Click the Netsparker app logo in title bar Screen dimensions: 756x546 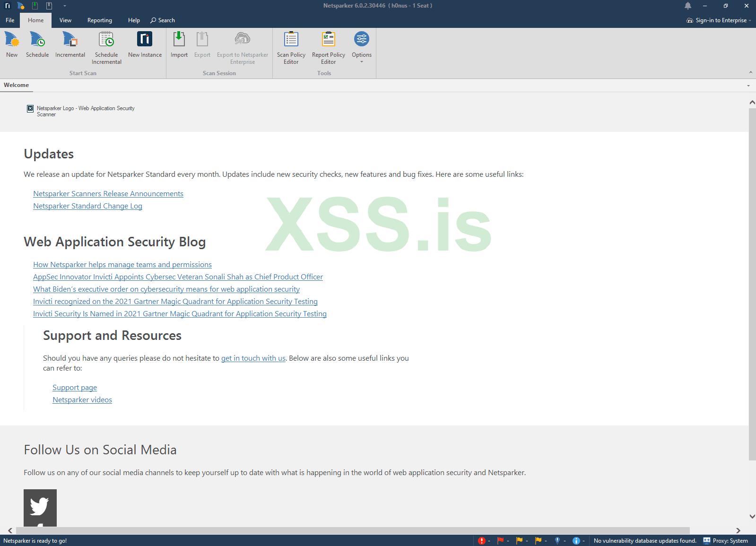point(8,6)
